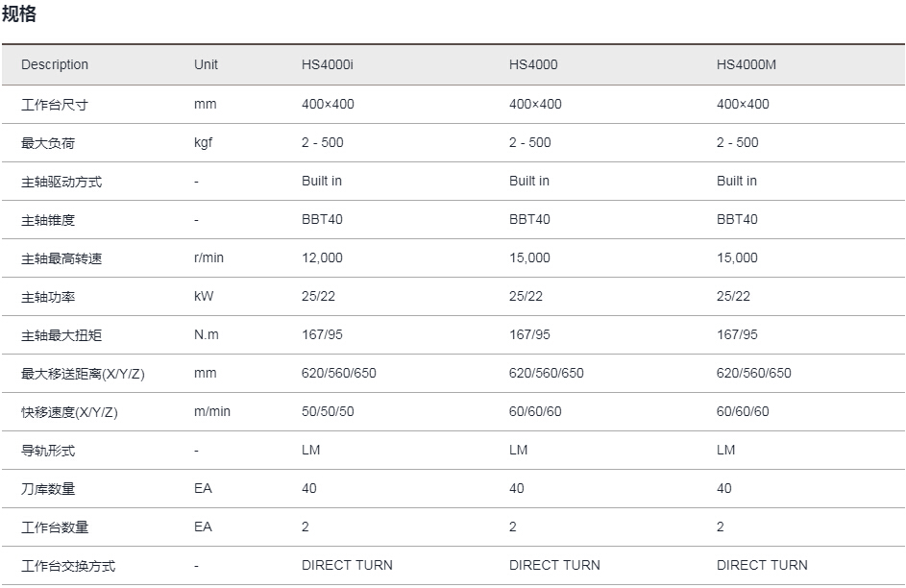Image resolution: width=906 pixels, height=588 pixels.
Task: Click the Description column header
Action: pos(55,64)
